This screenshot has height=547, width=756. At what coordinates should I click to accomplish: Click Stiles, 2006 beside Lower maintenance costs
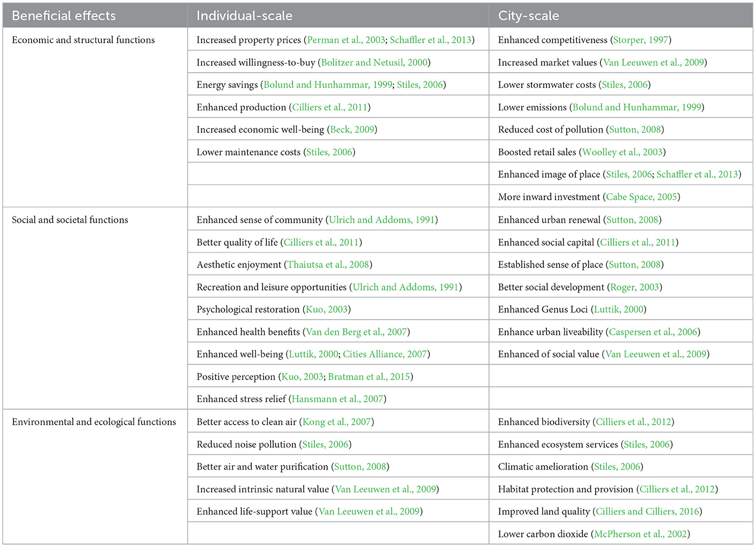pyautogui.click(x=329, y=152)
